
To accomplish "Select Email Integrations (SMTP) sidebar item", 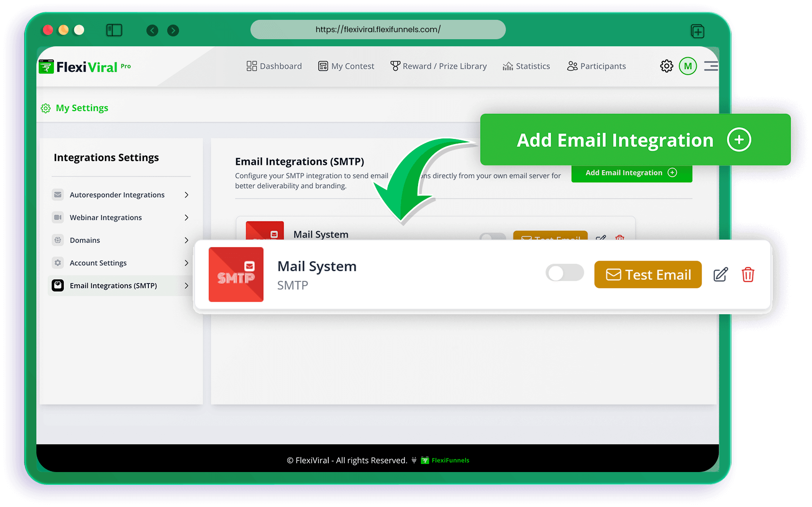I will pyautogui.click(x=113, y=285).
